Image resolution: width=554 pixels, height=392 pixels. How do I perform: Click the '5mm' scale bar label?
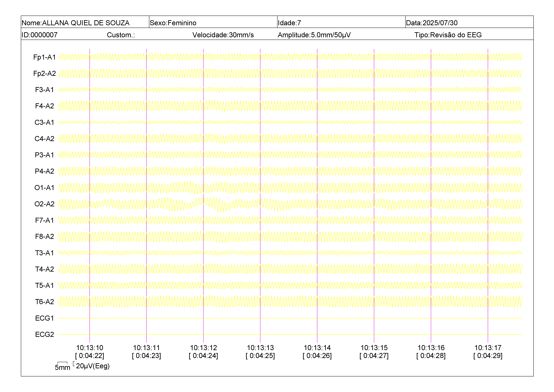tap(63, 368)
